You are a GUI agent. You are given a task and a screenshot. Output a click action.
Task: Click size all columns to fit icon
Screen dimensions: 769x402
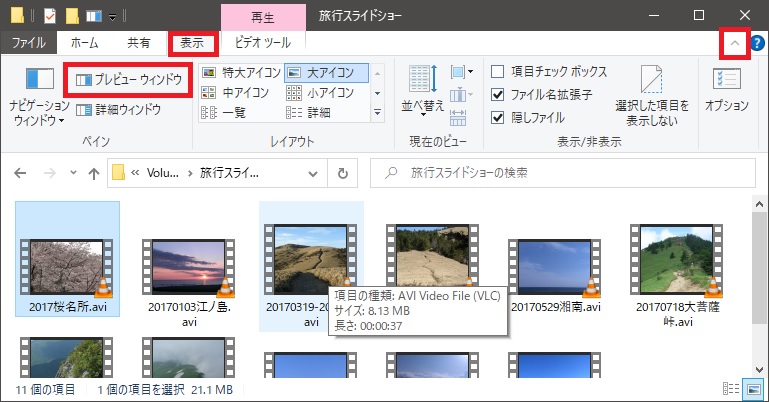point(458,118)
